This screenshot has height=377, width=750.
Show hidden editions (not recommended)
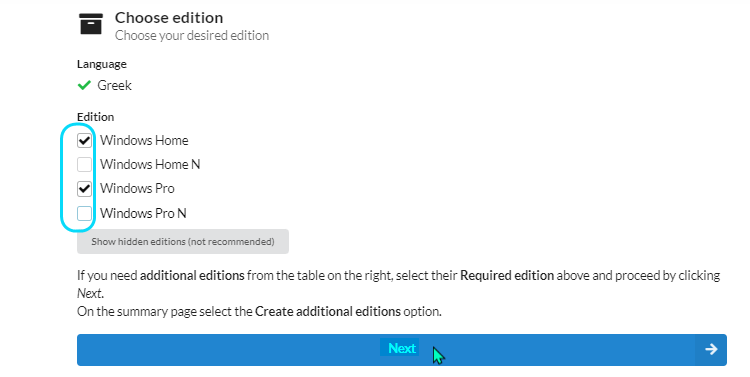[183, 242]
